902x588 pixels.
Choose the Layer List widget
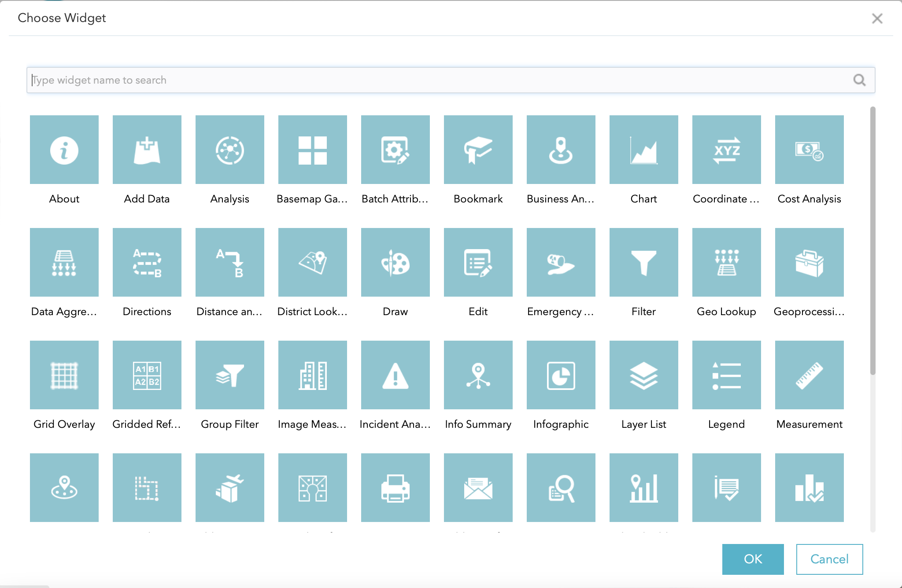click(644, 375)
